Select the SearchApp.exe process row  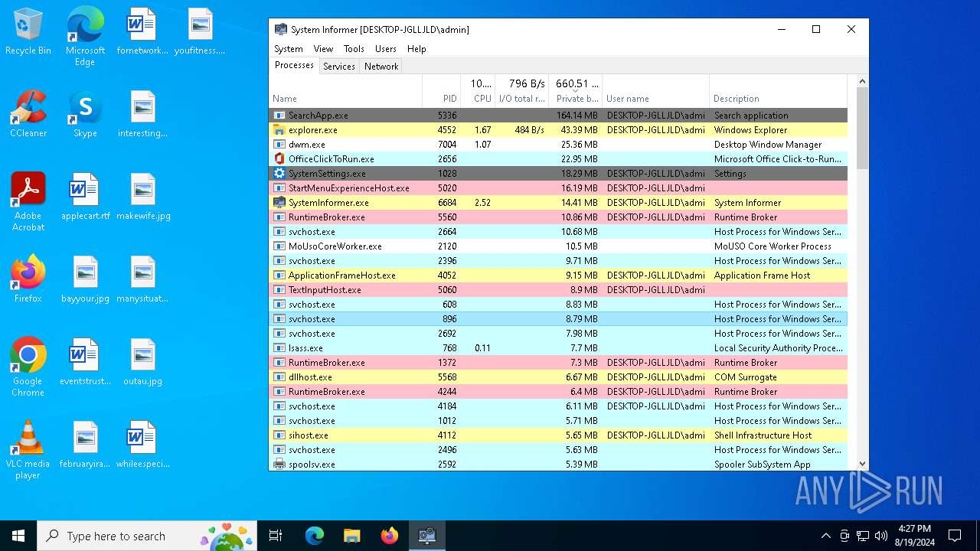pyautogui.click(x=558, y=116)
